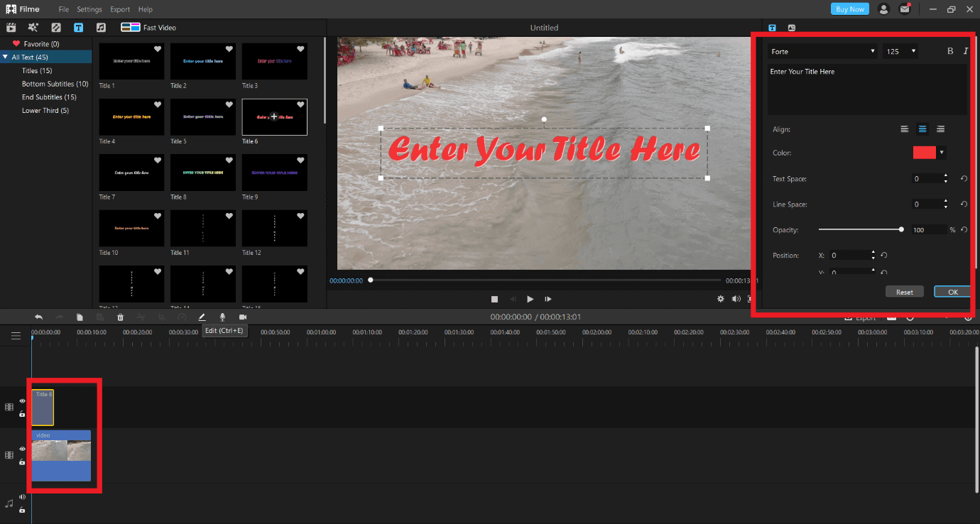Open the Favorite (0) list
Image resolution: width=980 pixels, height=524 pixels.
pyautogui.click(x=41, y=44)
